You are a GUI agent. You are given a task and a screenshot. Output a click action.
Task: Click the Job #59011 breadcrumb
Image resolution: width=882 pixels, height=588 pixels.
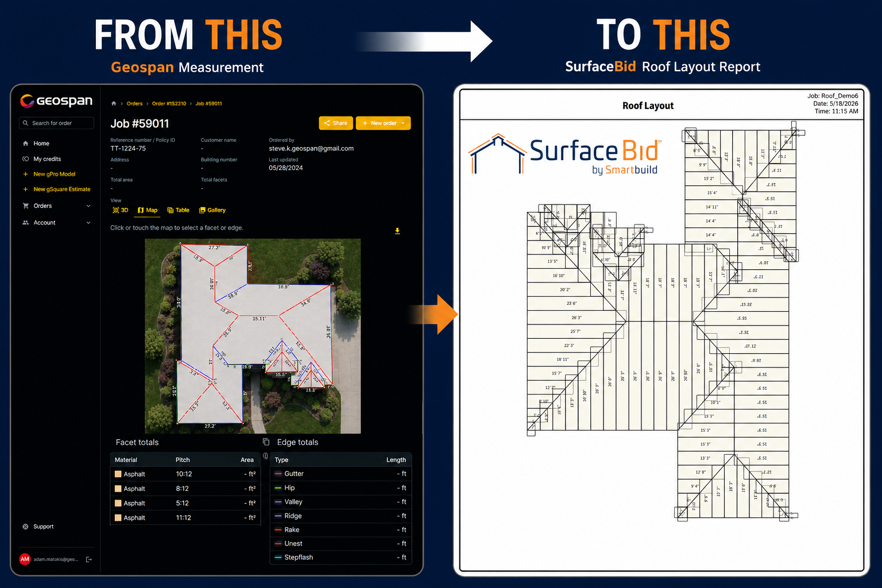208,104
